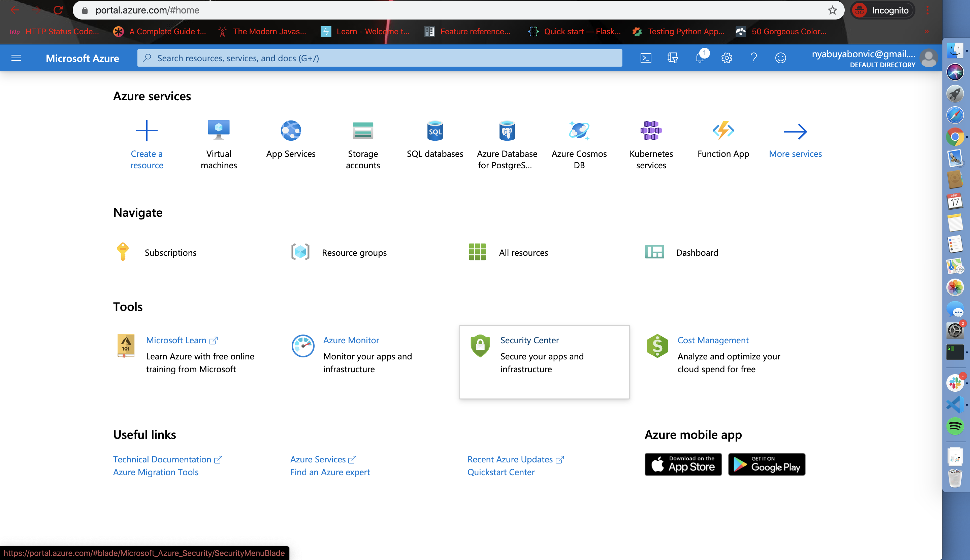Open Recent Azure Updates link
The image size is (970, 560).
pos(515,459)
